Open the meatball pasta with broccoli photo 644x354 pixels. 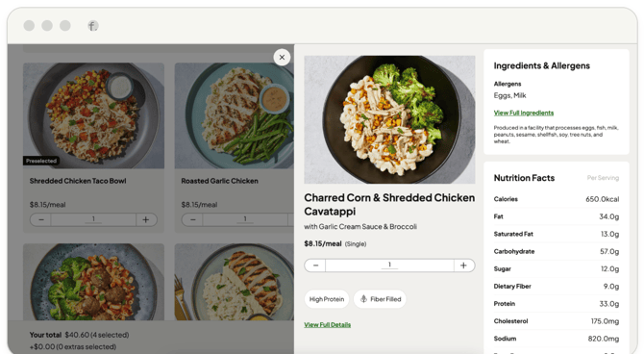(x=93, y=282)
